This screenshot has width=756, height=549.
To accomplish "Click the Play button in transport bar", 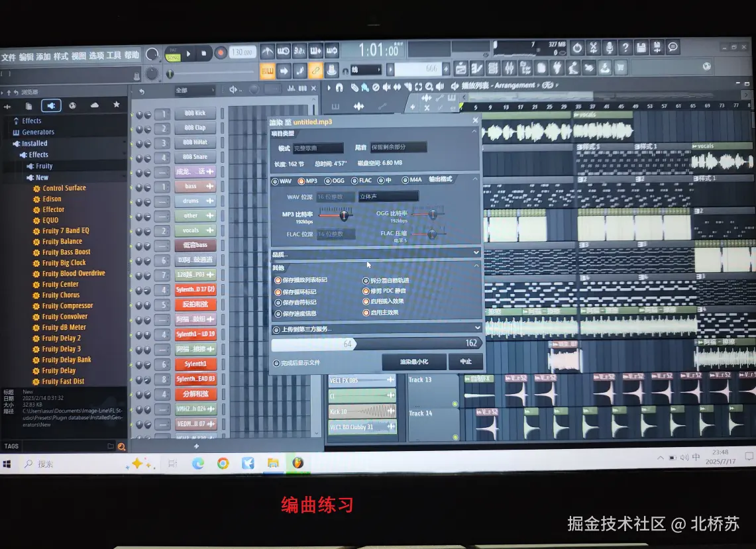I will pyautogui.click(x=189, y=54).
